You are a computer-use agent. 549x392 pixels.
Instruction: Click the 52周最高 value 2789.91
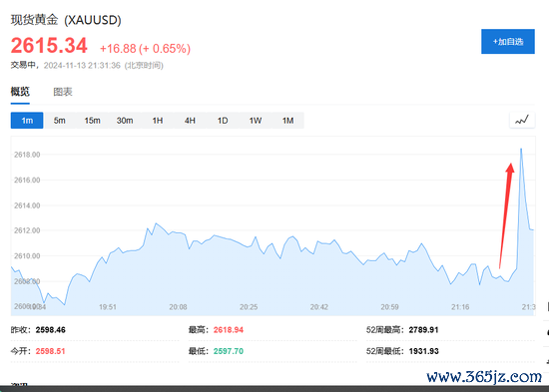click(423, 330)
